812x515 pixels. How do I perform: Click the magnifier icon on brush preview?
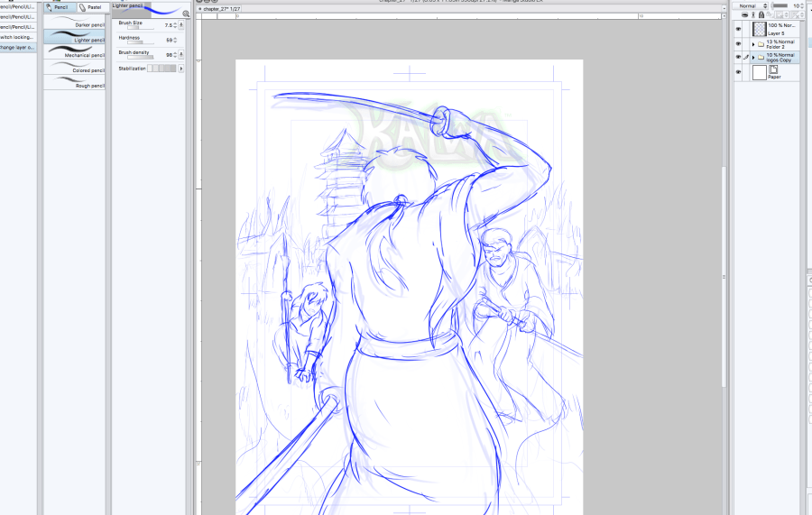click(186, 14)
